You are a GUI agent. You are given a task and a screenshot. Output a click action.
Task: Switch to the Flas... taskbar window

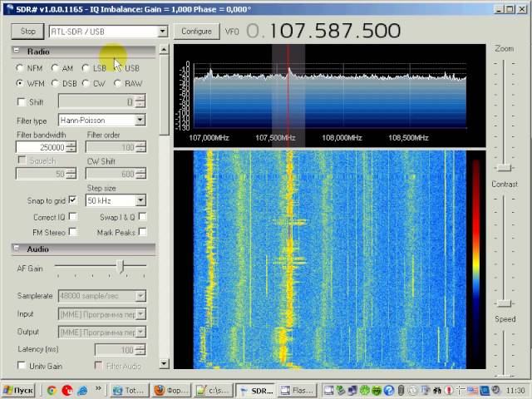[298, 391]
